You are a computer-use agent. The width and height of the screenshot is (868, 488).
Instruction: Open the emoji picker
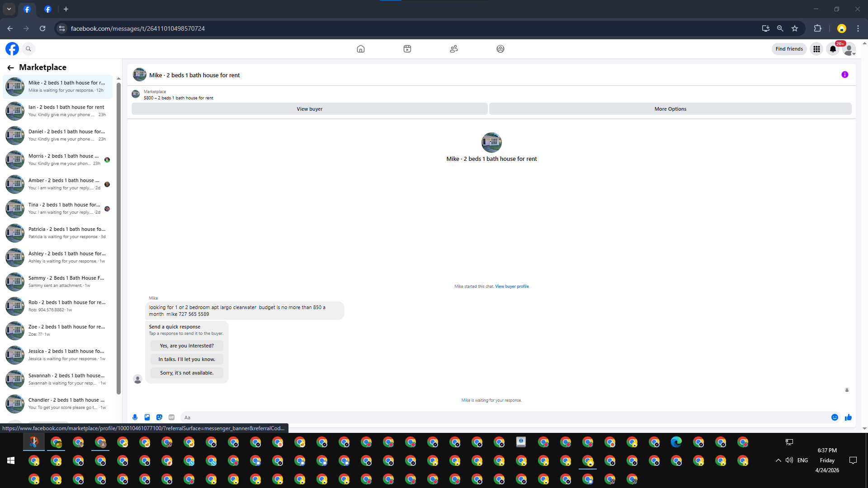pyautogui.click(x=835, y=418)
